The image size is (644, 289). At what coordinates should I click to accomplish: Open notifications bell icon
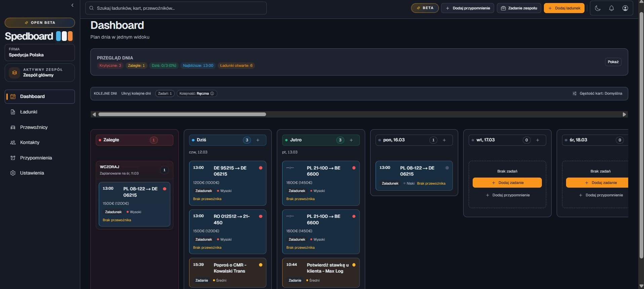point(611,8)
